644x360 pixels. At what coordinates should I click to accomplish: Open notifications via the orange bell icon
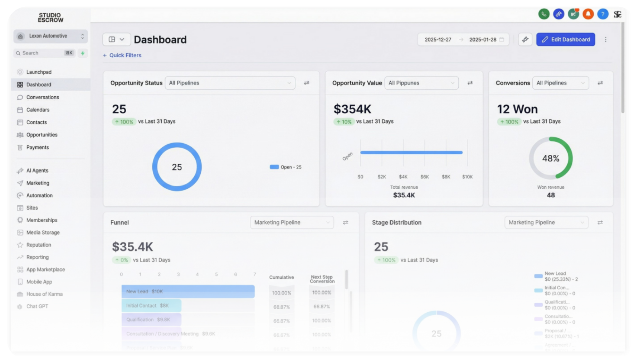pyautogui.click(x=588, y=14)
